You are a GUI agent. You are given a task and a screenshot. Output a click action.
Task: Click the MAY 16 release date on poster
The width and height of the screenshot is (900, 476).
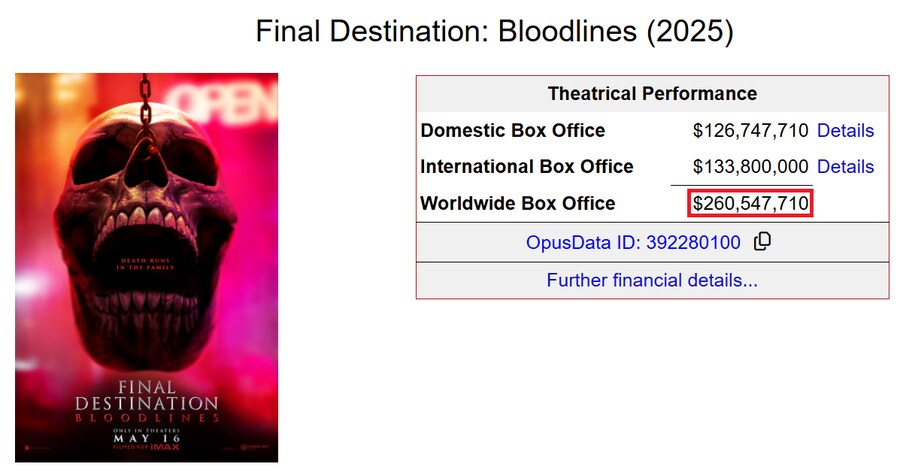[x=146, y=438]
